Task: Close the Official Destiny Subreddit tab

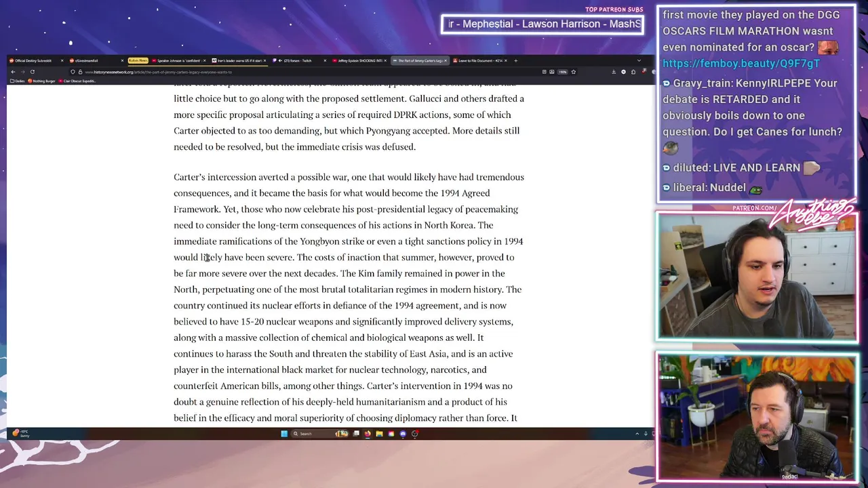Action: pos(62,60)
